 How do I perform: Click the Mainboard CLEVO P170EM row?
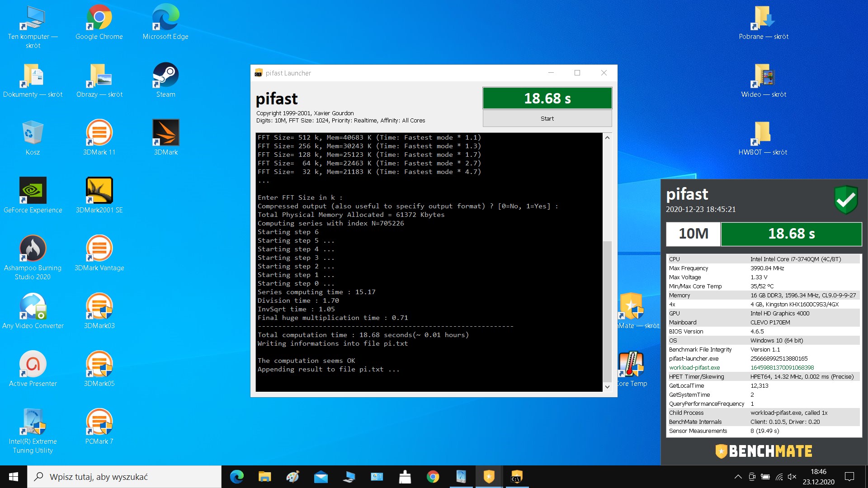pos(764,322)
